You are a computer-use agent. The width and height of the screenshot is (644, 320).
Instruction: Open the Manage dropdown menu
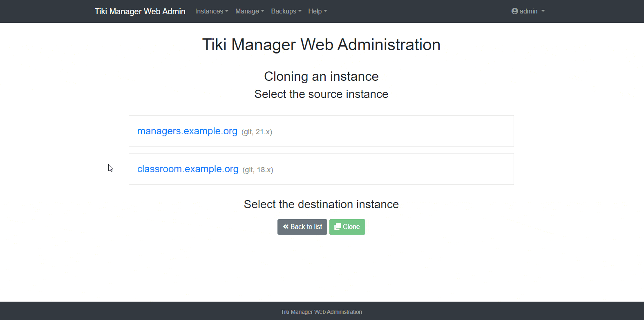point(250,11)
